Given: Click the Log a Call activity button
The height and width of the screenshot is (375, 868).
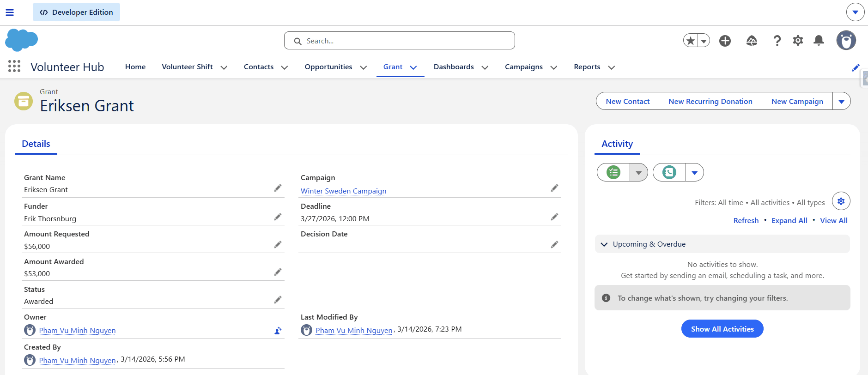Looking at the screenshot, I should pos(669,172).
